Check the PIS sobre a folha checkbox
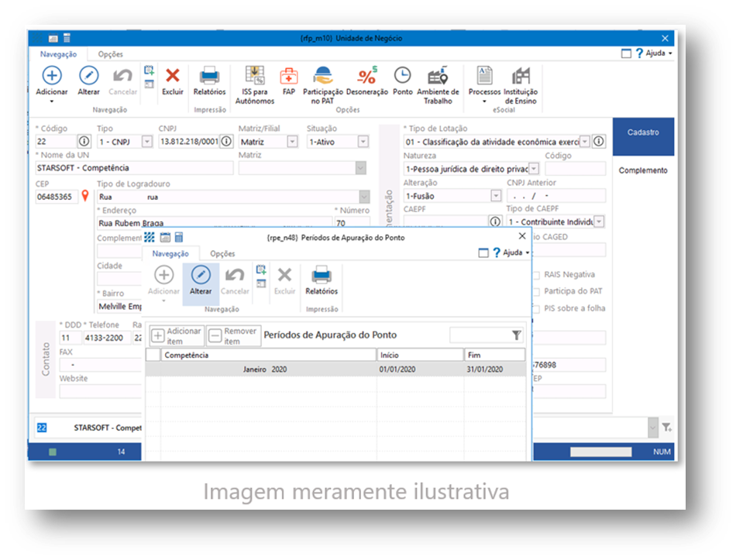Screen dimensions: 736x560 point(536,308)
